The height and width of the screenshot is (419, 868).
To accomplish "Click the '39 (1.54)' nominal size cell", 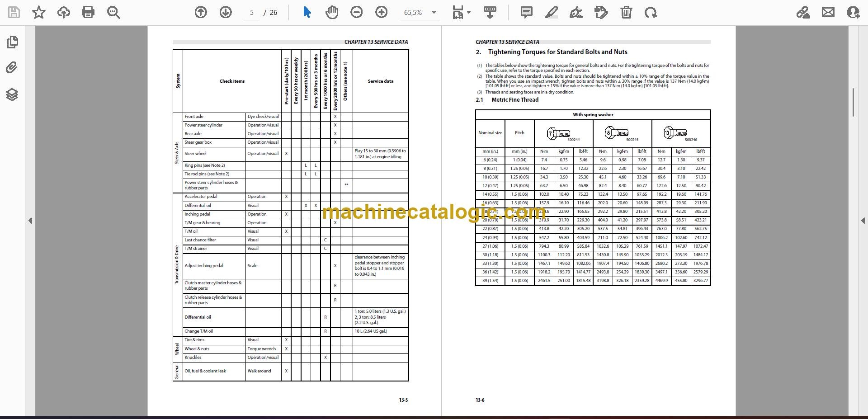I will point(490,281).
